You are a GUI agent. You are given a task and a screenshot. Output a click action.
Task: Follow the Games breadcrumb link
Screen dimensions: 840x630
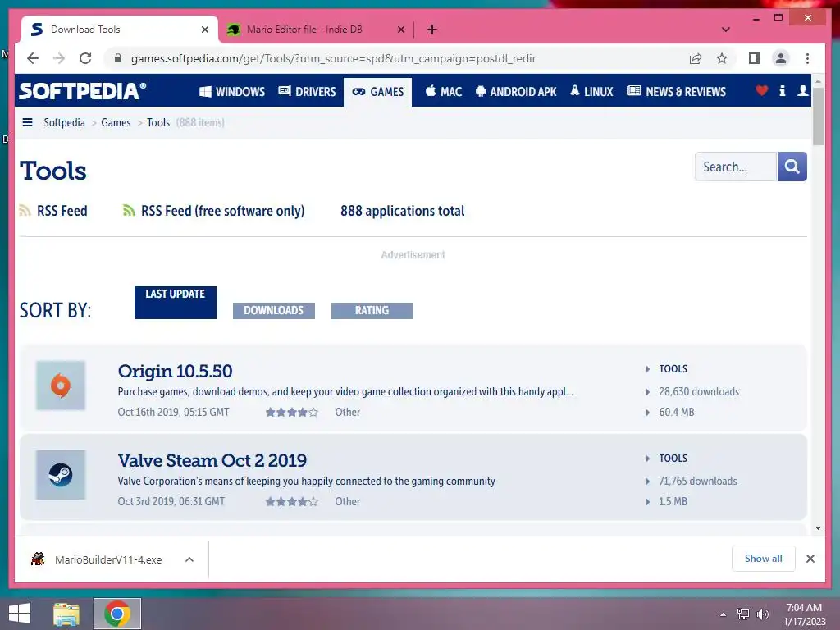(116, 123)
